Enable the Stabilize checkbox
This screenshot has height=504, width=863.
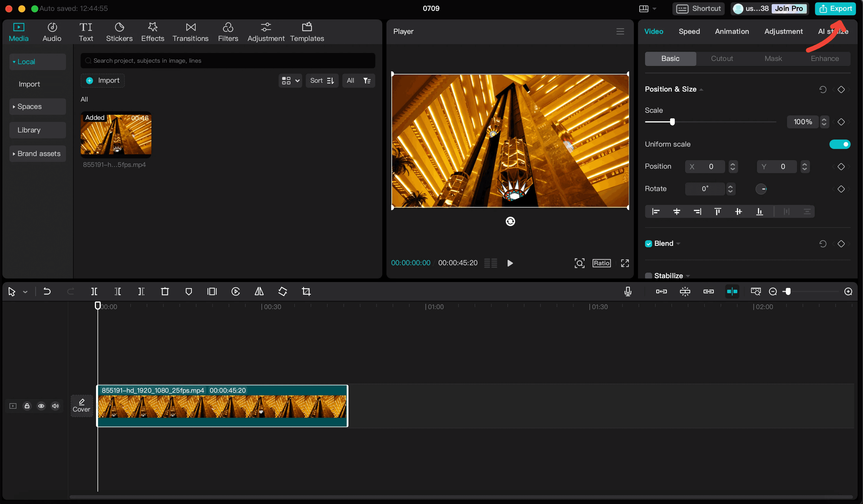pyautogui.click(x=648, y=276)
